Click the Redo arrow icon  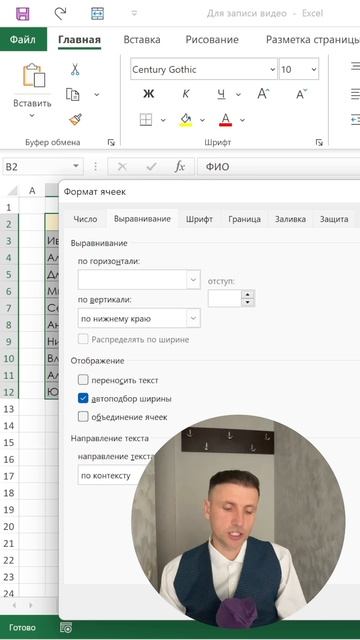coord(60,13)
